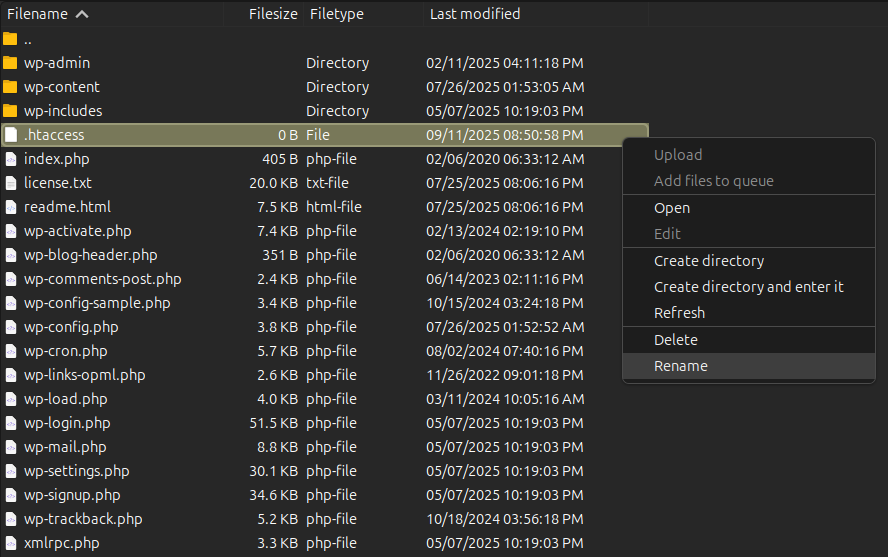Image resolution: width=888 pixels, height=557 pixels.
Task: Click the wp-activate.php file icon
Action: click(x=11, y=231)
